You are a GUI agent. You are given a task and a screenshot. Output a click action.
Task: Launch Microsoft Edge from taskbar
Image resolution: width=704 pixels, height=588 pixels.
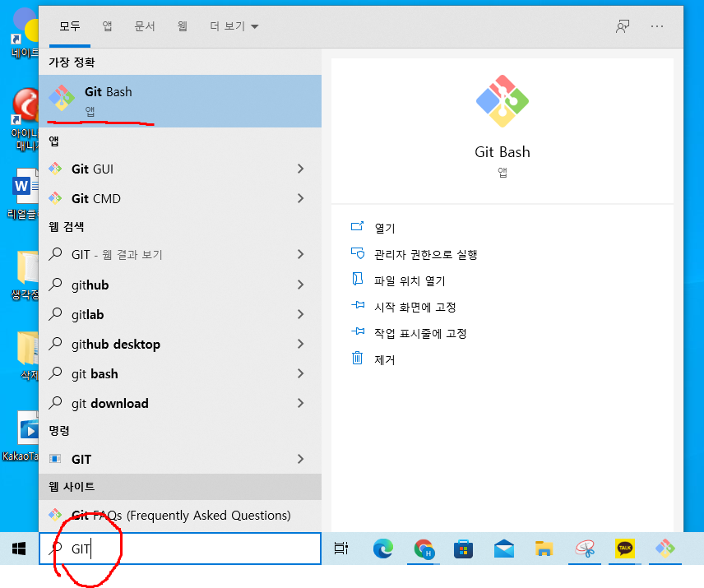click(x=383, y=548)
